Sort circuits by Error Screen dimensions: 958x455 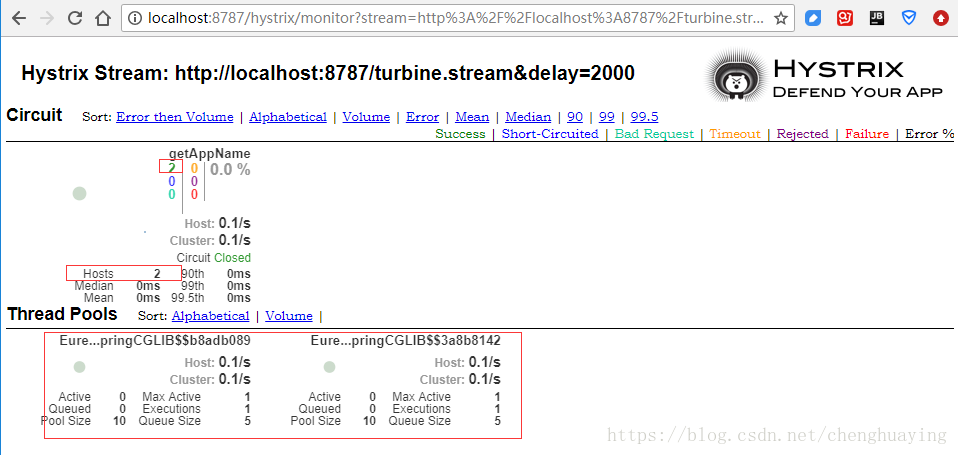click(x=422, y=117)
